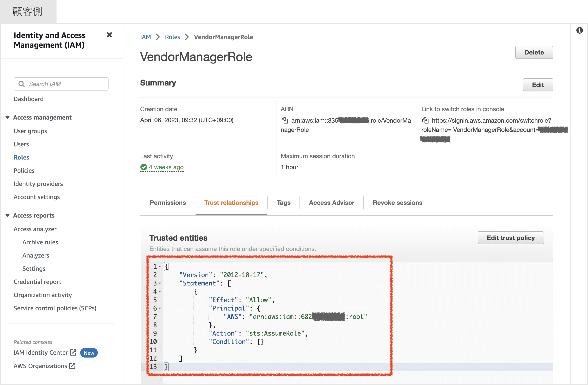Switch to the Permissions tab
588x385 pixels.
[168, 203]
